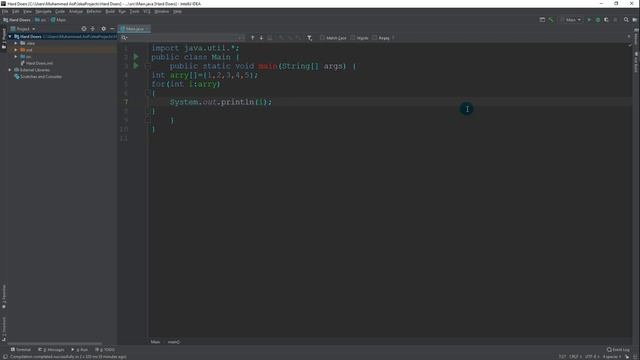Run main method from gutter arrow

(136, 66)
